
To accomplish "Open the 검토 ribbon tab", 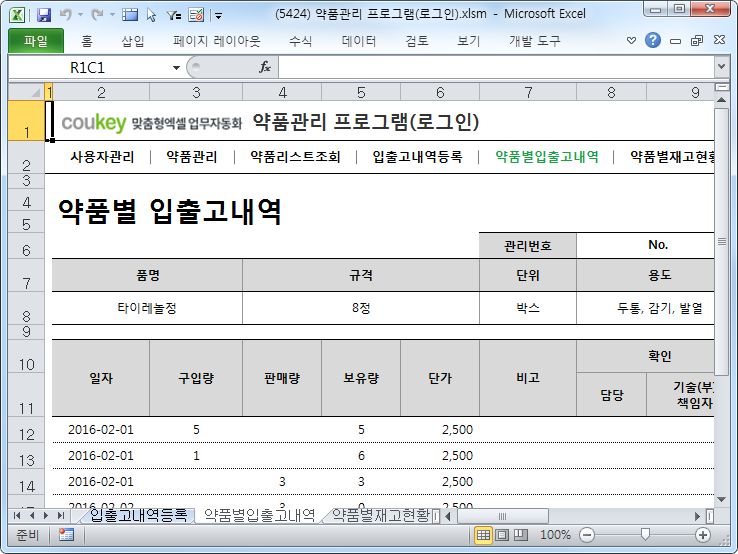I will 417,41.
